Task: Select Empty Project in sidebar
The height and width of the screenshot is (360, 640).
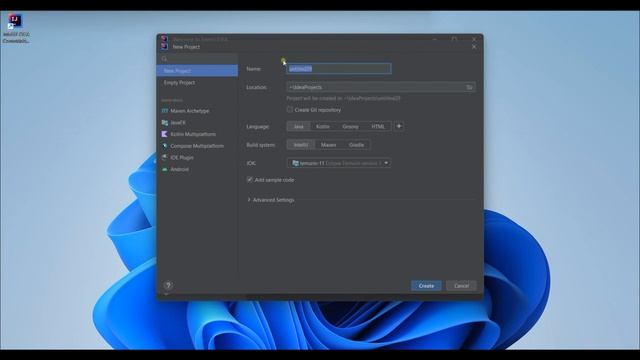Action: [x=198, y=82]
